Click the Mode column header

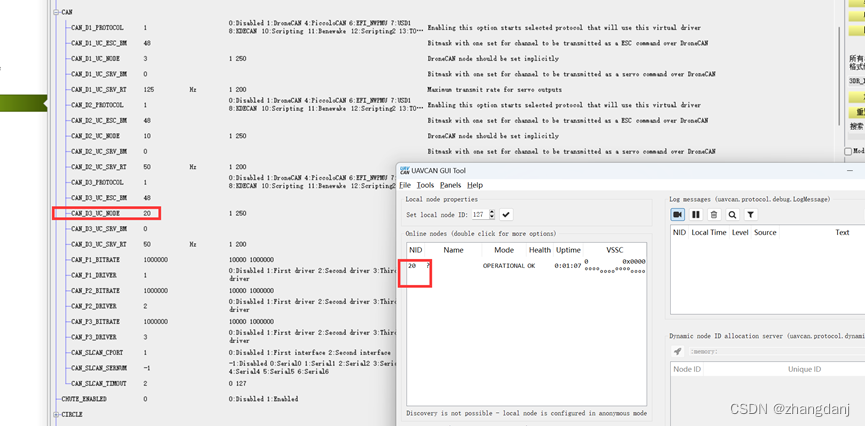(x=504, y=250)
